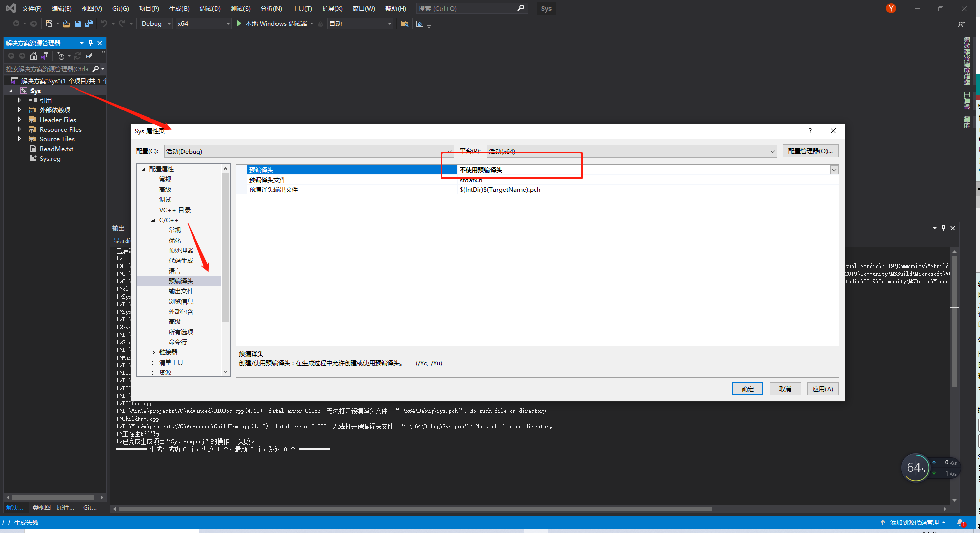Screen dimensions: 980x533
Task: Click the yellow account avatar top right
Action: point(891,8)
